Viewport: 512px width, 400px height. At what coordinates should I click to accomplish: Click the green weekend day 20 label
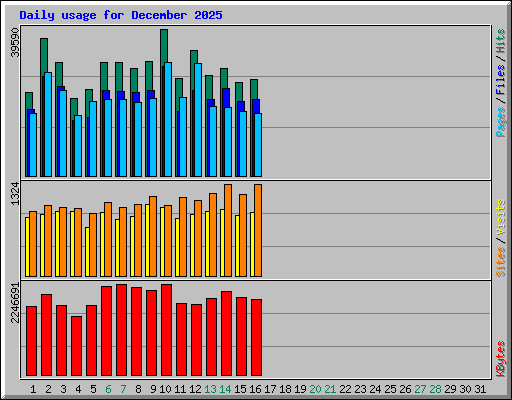(x=315, y=389)
